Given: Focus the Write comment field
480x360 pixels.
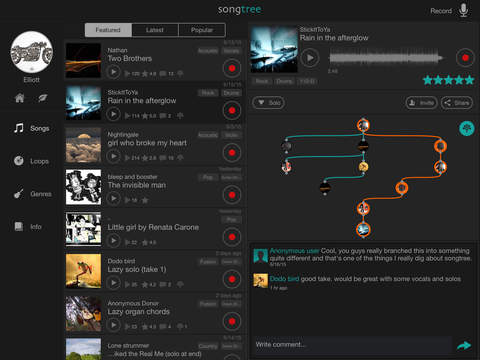Looking at the screenshot, I should [x=352, y=345].
